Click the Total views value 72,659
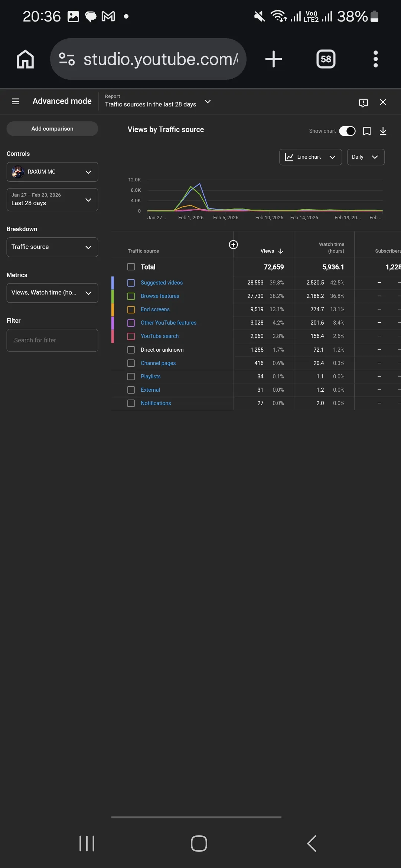 click(x=274, y=267)
